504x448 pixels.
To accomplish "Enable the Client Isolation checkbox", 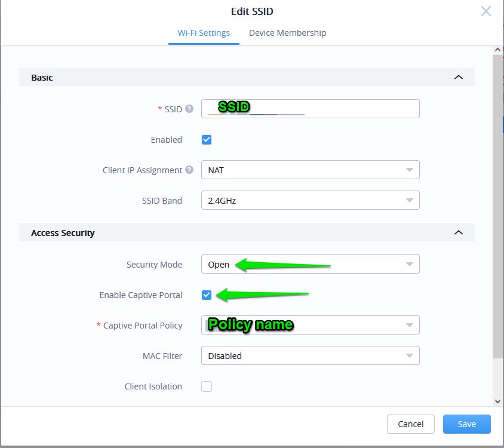I will [207, 386].
